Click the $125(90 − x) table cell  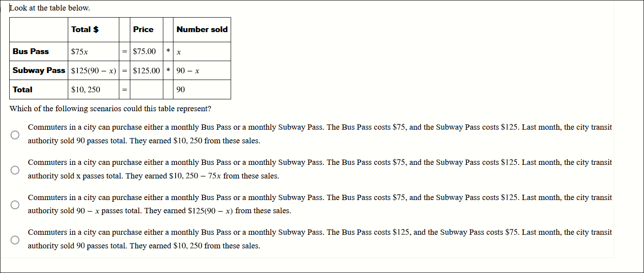tap(93, 70)
